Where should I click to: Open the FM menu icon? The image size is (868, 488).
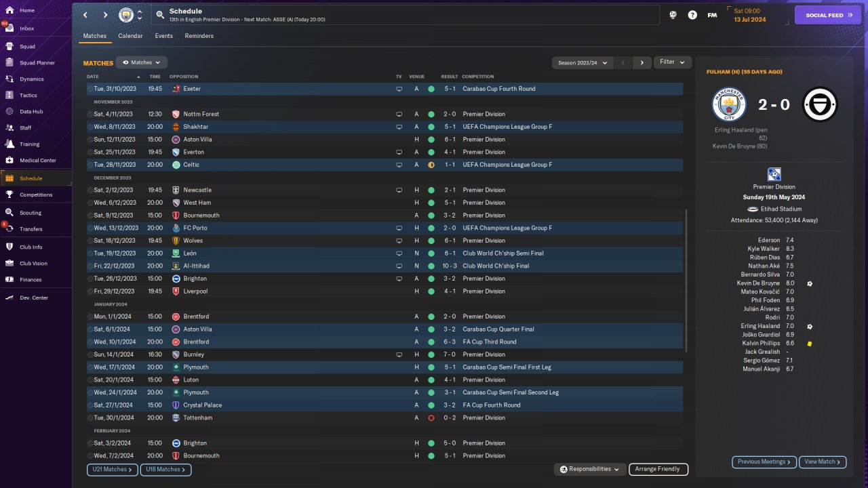712,15
